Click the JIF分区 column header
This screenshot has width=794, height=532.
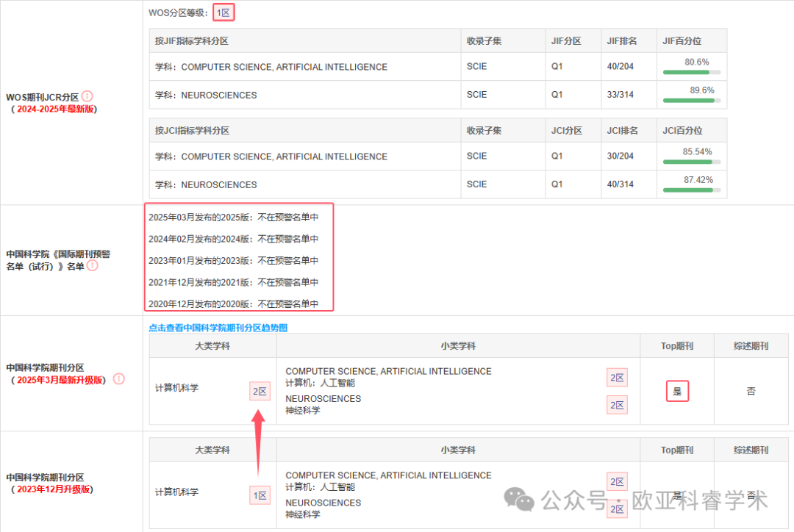[x=566, y=41]
